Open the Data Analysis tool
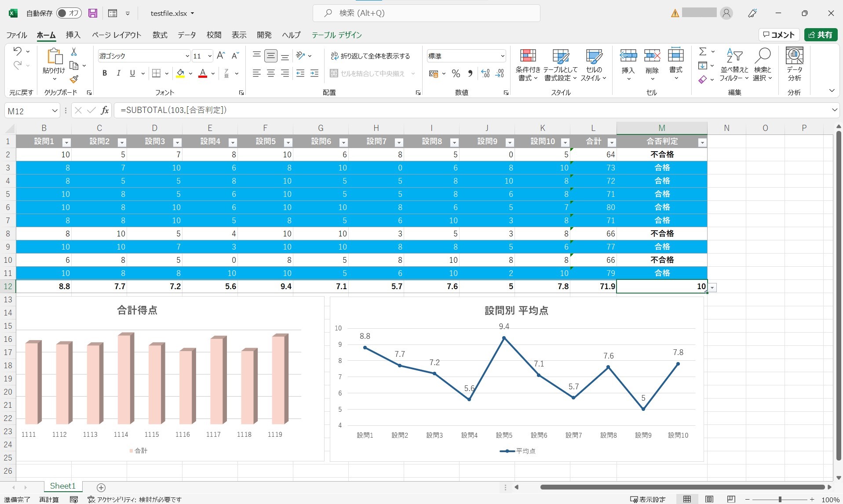The width and height of the screenshot is (843, 504). [794, 65]
